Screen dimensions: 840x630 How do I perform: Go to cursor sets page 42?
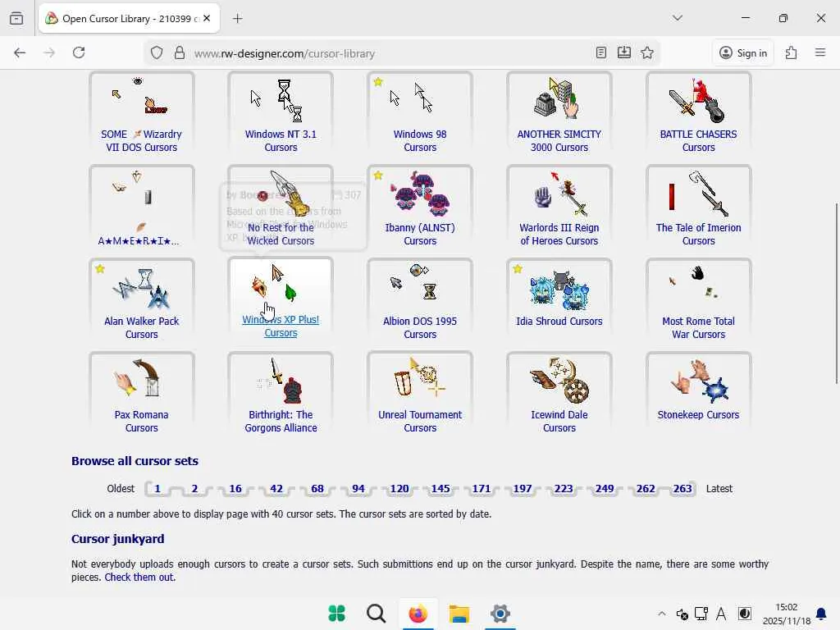(x=276, y=489)
